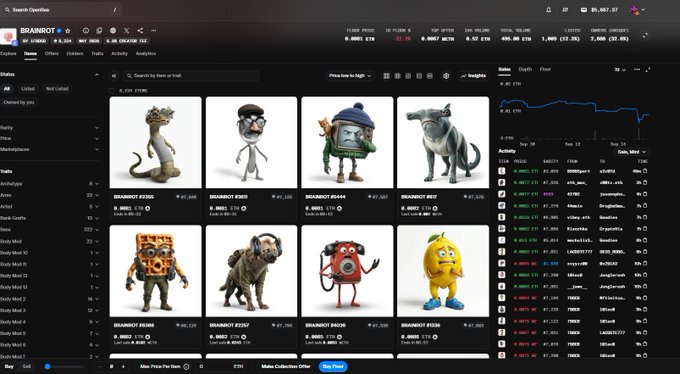Open collection info icon beside BRAINROT title
The image size is (680, 374).
tap(86, 31)
